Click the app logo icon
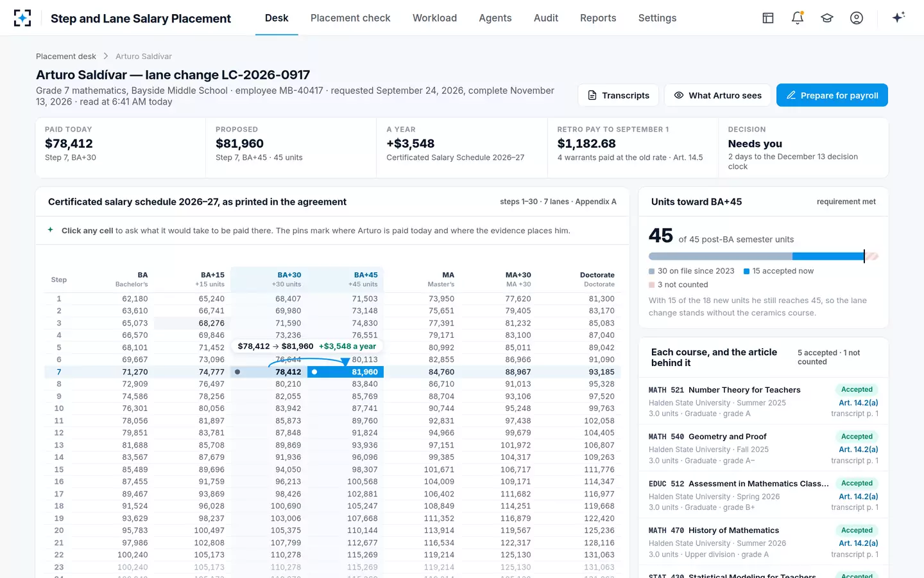 click(x=22, y=18)
